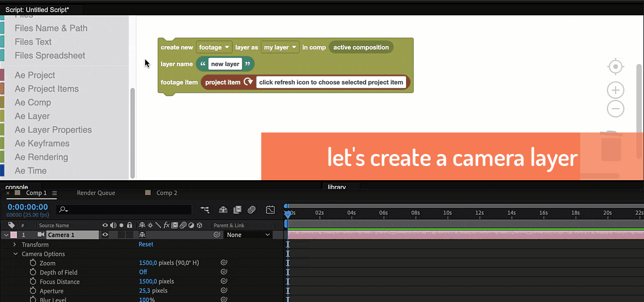Click the Zoom property pick whip spiral

[224, 263]
